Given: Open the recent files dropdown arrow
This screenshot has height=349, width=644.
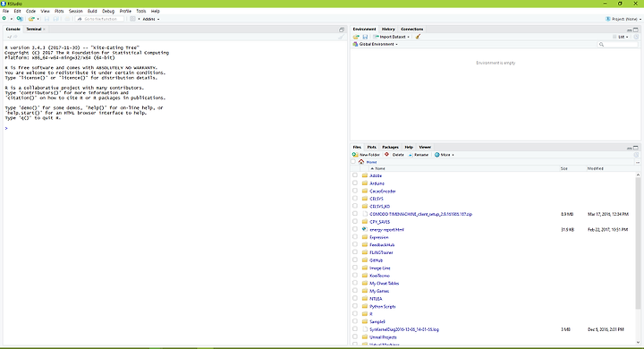Looking at the screenshot, I should click(38, 20).
